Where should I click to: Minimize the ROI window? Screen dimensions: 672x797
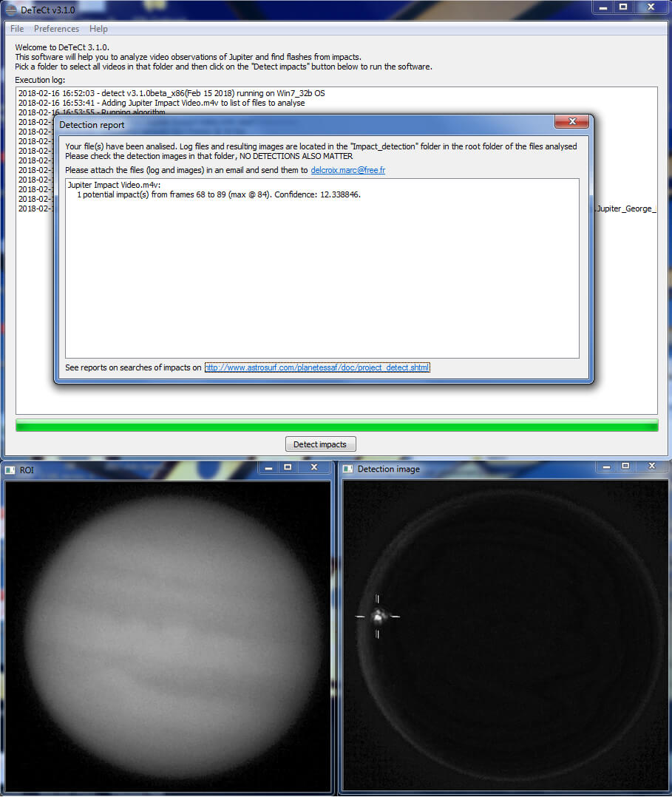click(268, 467)
